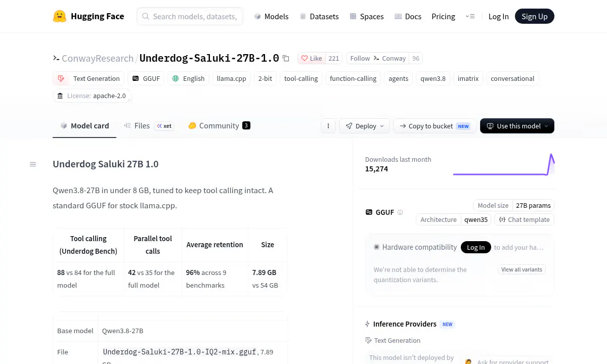
Task: Click the License apache-2.0 tag
Action: tap(92, 96)
